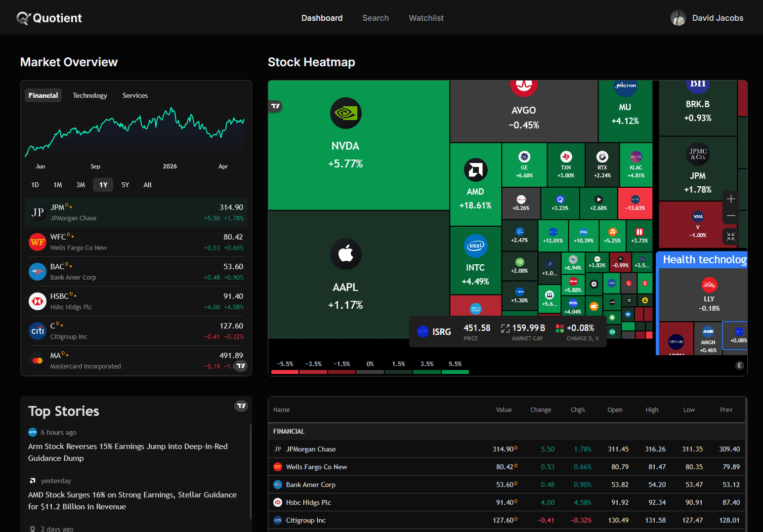Click the red −5.5% legend swatch

click(285, 372)
